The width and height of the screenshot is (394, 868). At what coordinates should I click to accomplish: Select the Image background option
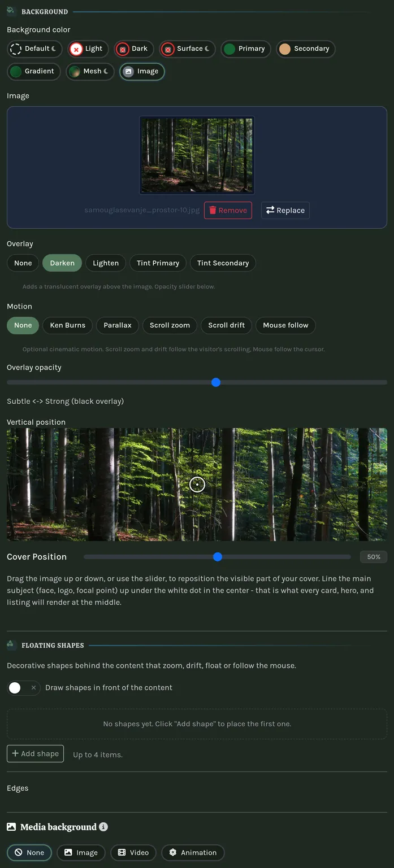[x=142, y=71]
